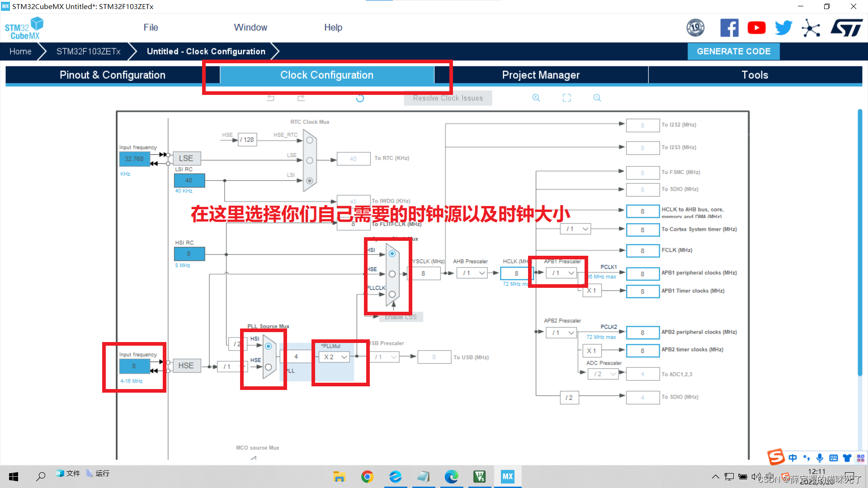Viewport: 868px width, 488px height.
Task: Switch to the Project Manager tab
Action: [541, 75]
